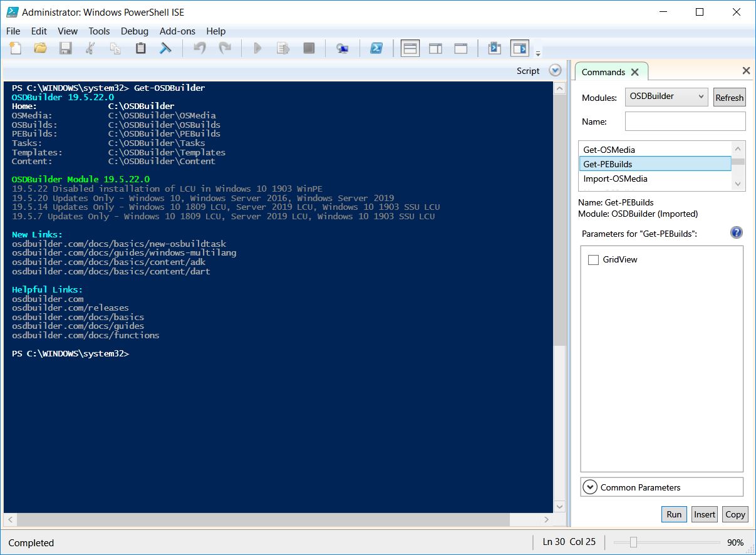Adjust the zoom slider handle

tap(633, 542)
